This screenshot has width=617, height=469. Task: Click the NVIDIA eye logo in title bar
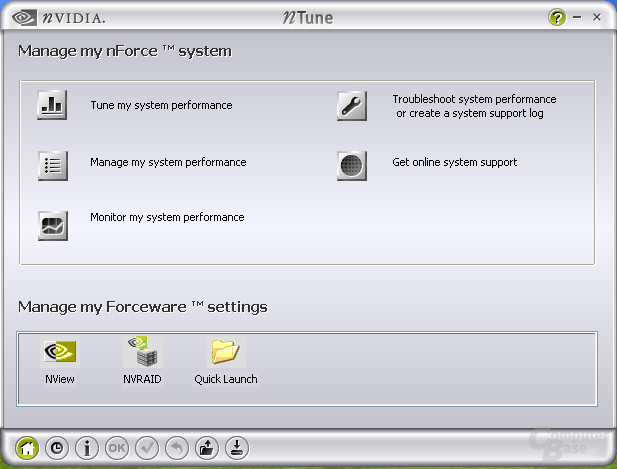24,18
